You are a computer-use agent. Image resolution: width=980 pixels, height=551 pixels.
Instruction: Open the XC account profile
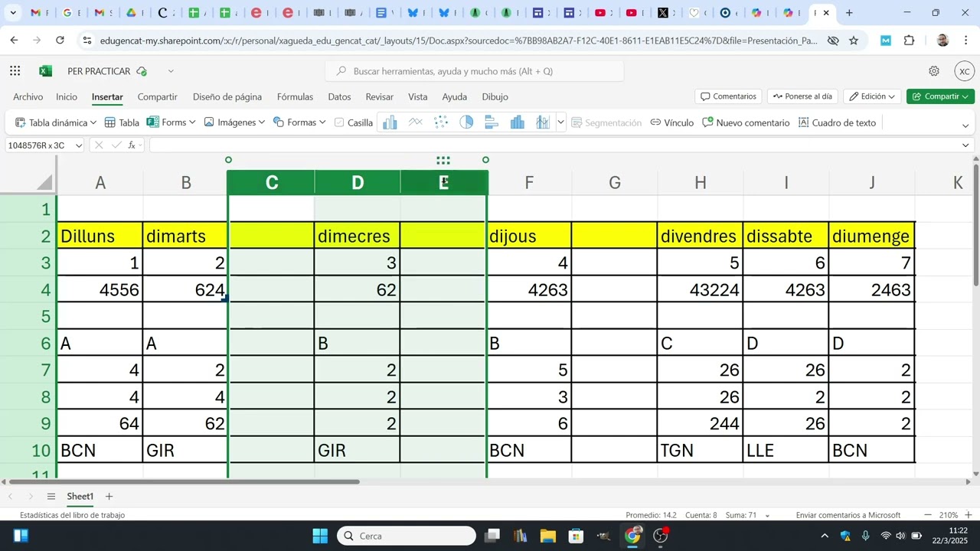pyautogui.click(x=965, y=71)
